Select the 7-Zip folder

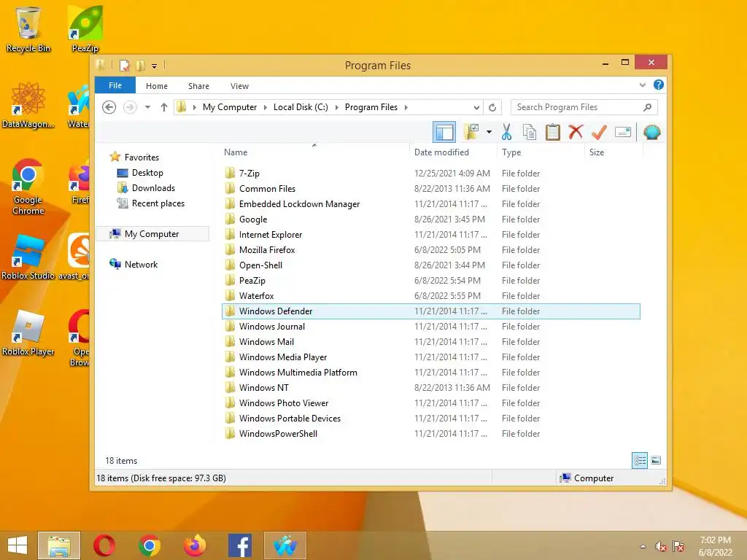click(249, 174)
